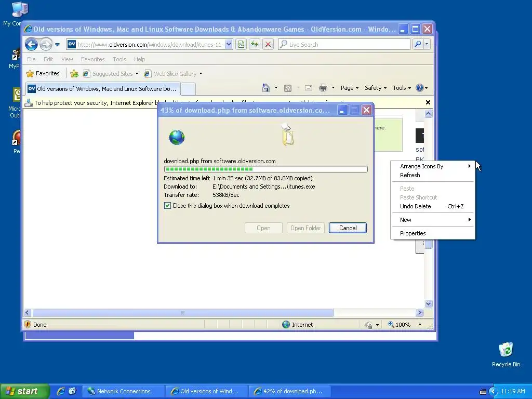Click the Back arrow in Internet Explorer
This screenshot has height=399, width=532.
31,45
